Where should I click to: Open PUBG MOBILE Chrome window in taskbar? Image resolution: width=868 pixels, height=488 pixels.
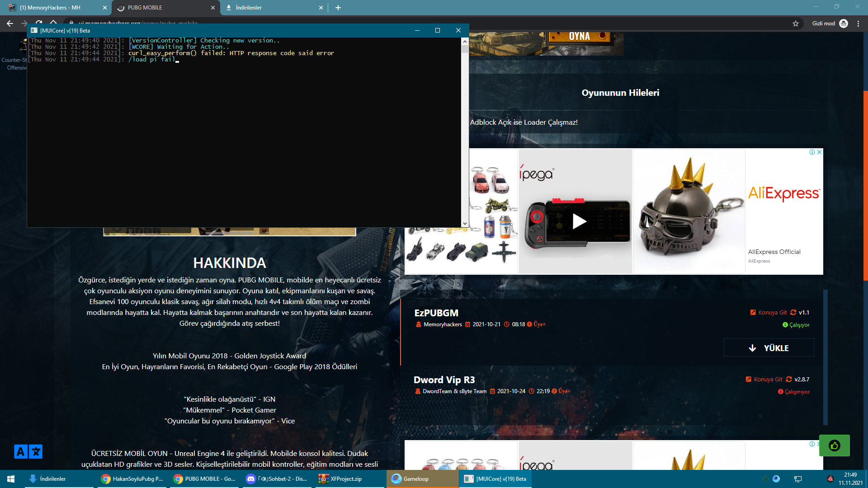coord(204,479)
